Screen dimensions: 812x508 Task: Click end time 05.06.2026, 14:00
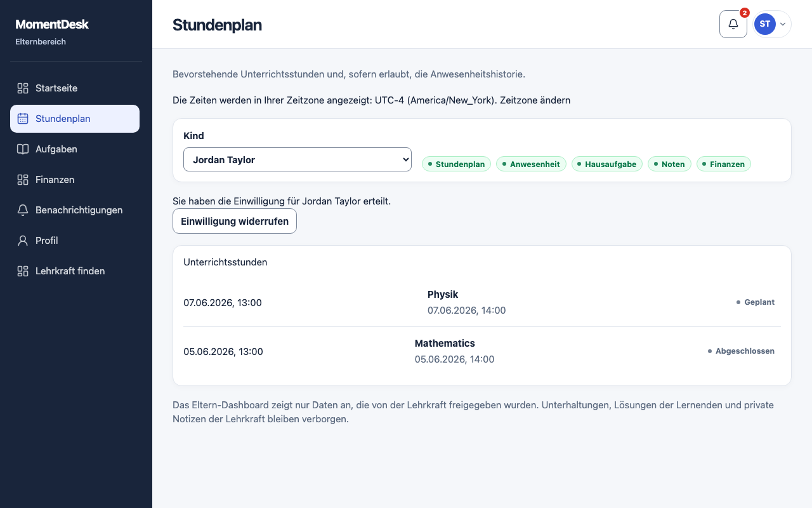[x=454, y=359]
